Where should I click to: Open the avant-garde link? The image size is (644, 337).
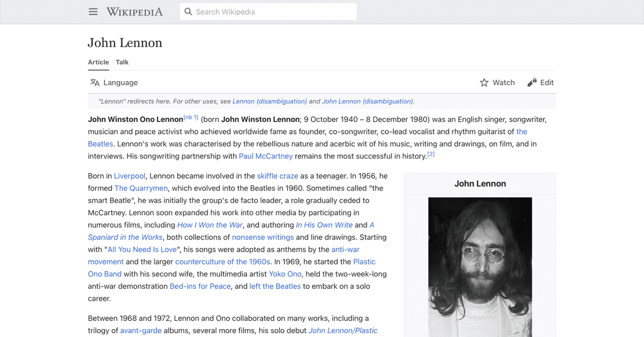(x=141, y=331)
